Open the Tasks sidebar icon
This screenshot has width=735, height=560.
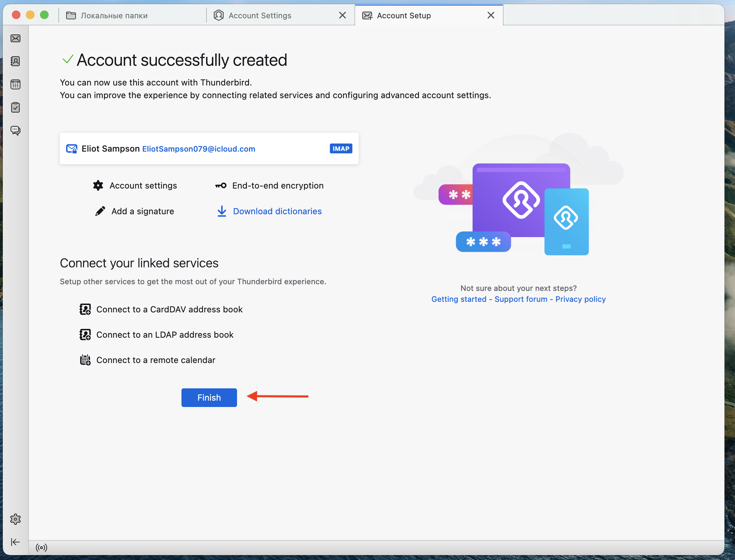tap(15, 107)
